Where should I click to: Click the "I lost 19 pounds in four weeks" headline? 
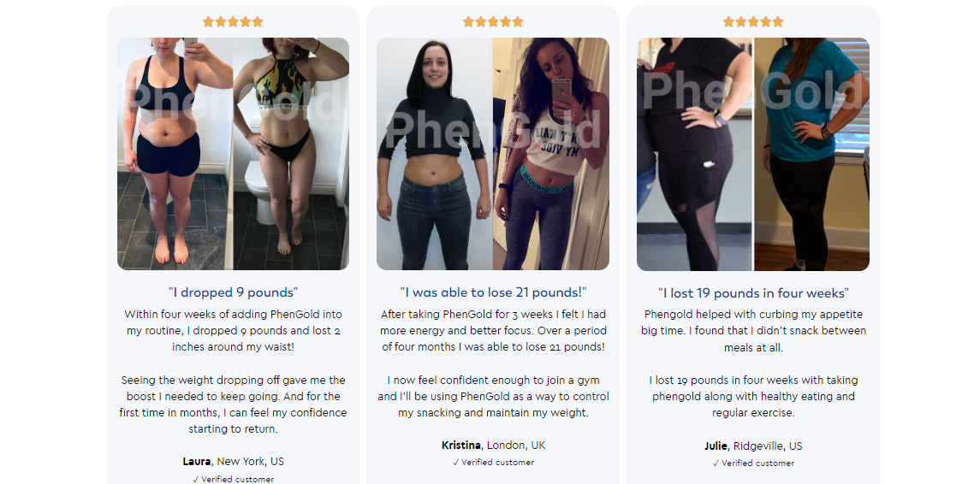pos(753,293)
